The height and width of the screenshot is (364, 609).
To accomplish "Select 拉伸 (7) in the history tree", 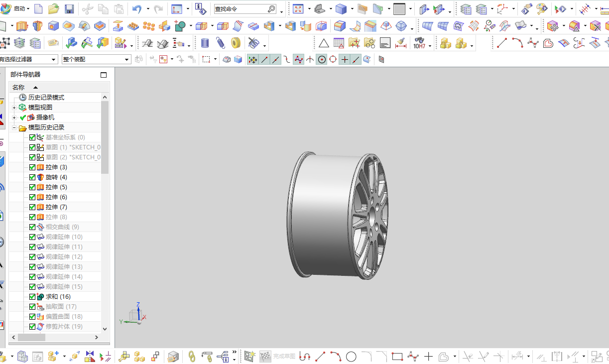I will [56, 207].
